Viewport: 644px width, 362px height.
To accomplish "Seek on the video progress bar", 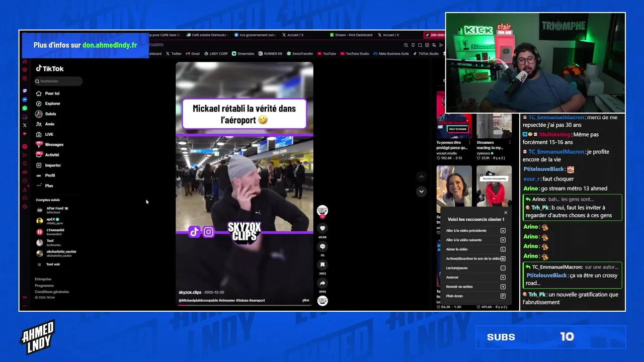I will point(245,305).
